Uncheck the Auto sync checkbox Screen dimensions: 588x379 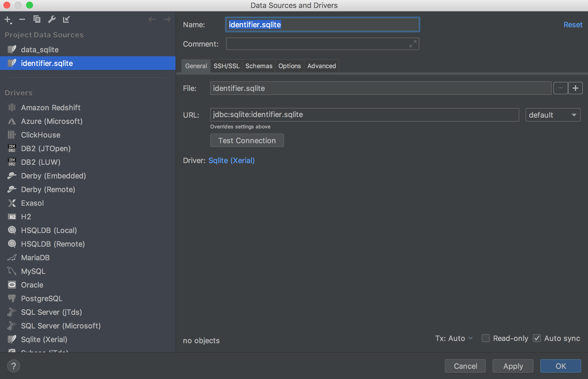point(537,338)
